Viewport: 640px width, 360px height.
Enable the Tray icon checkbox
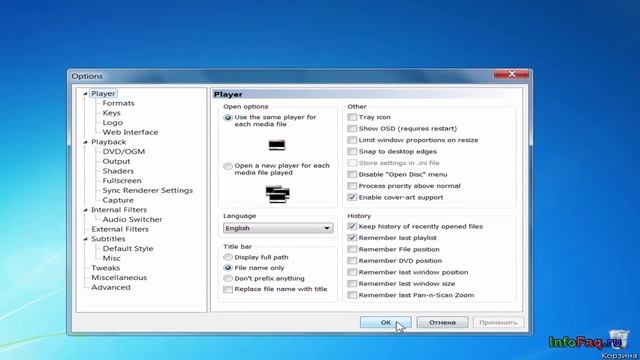(352, 117)
